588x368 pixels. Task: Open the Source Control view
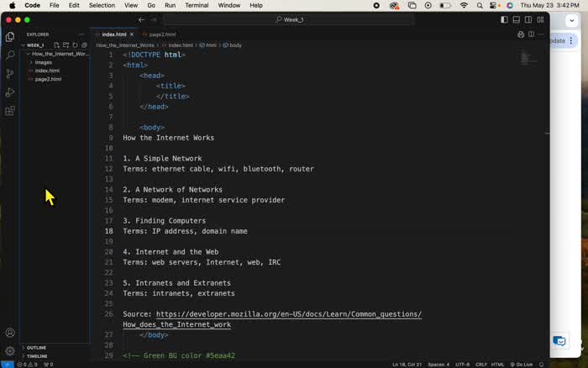point(10,74)
